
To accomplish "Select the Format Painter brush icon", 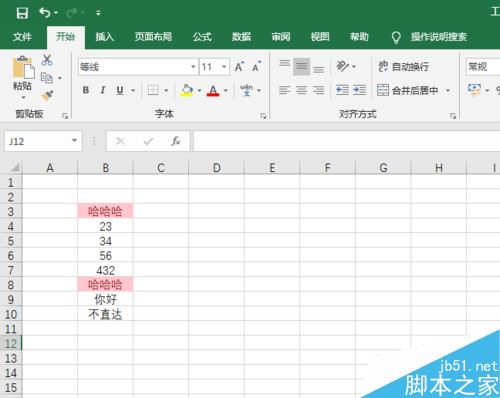I will 47,95.
